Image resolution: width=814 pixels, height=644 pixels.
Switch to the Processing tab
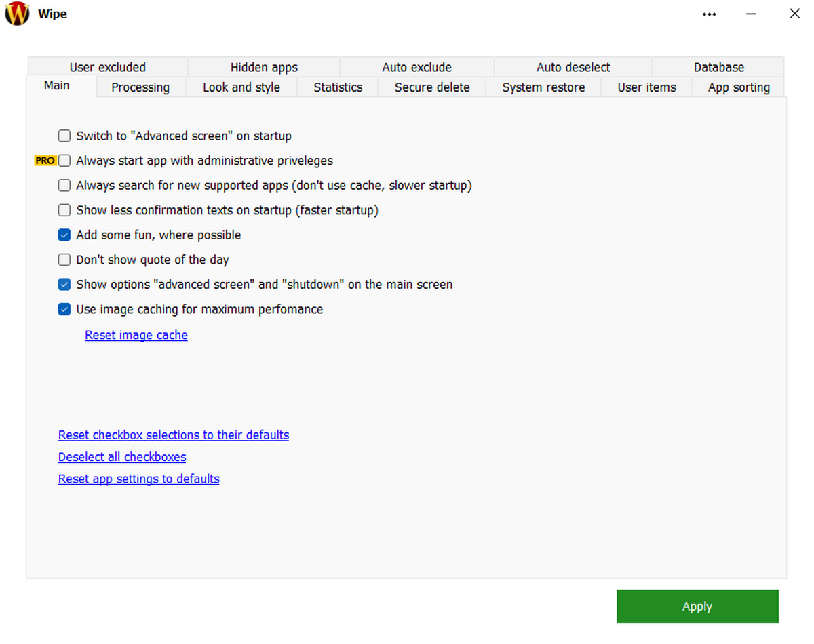pyautogui.click(x=140, y=87)
